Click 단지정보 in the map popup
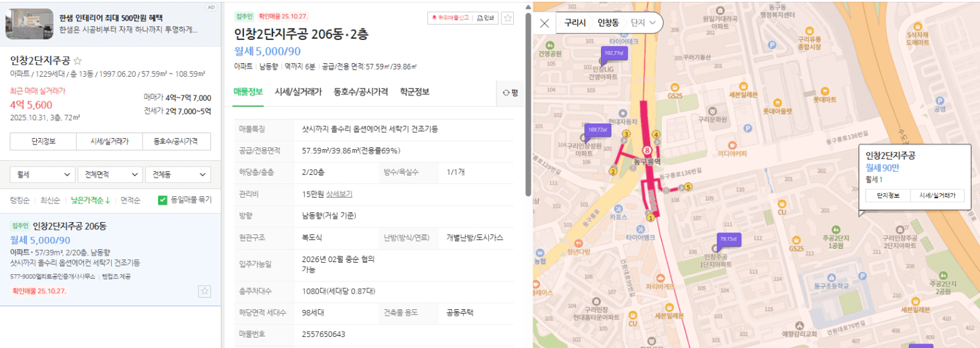980x348 pixels. [888, 196]
